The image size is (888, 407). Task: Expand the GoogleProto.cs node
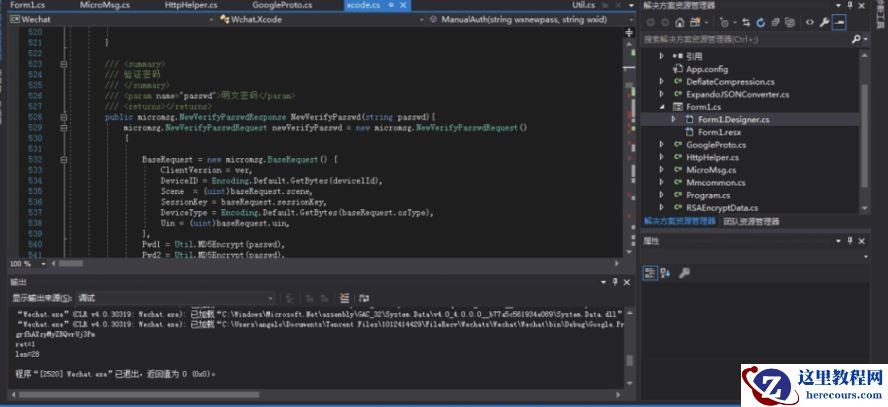(x=661, y=145)
